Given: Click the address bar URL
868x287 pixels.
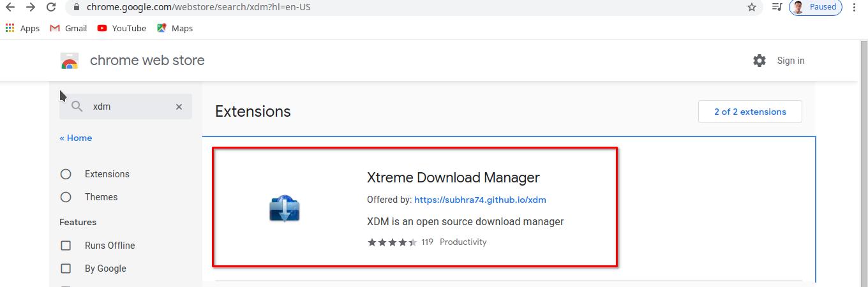Looking at the screenshot, I should 198,7.
